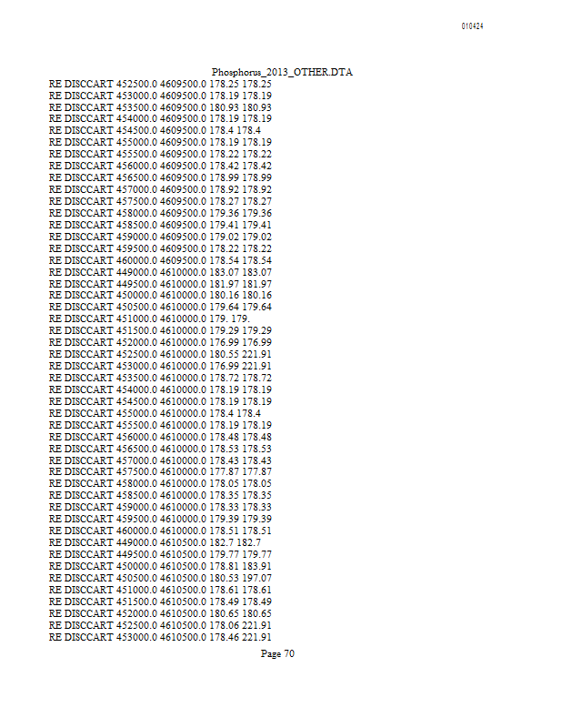Click document ID 010424 in the corner
The image size is (562, 728).
tap(473, 26)
